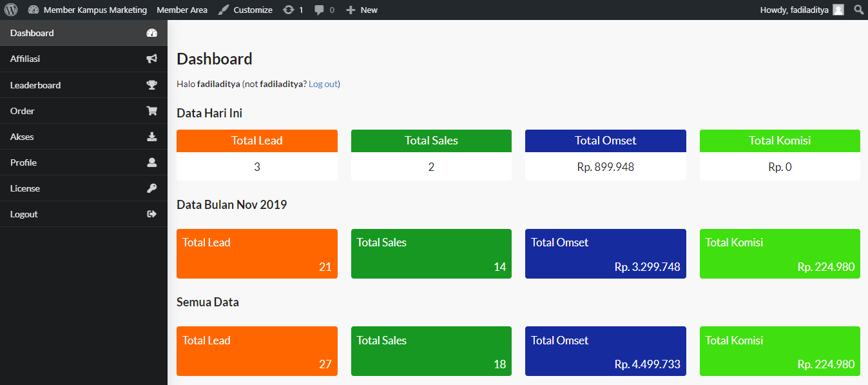Click the Logout sign-out icon

point(152,214)
